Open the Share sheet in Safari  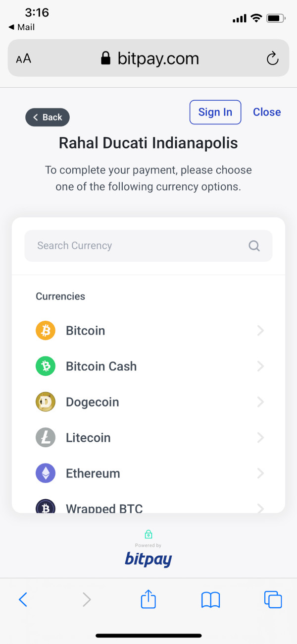click(148, 599)
